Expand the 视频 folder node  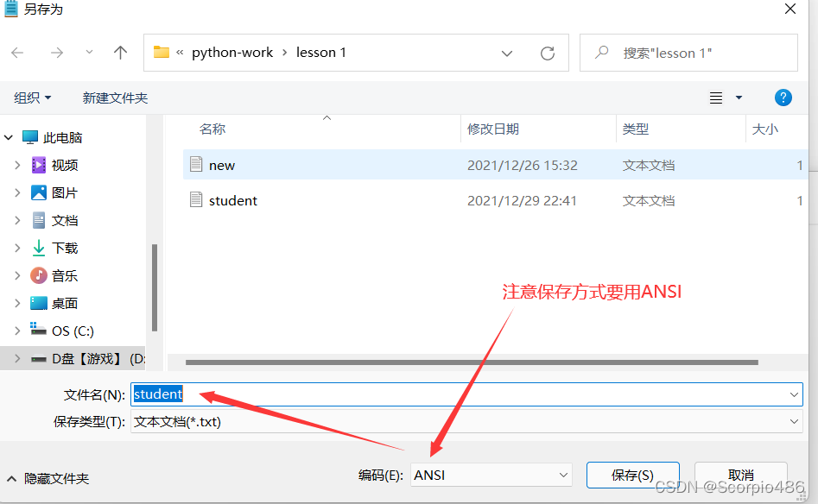(x=17, y=165)
